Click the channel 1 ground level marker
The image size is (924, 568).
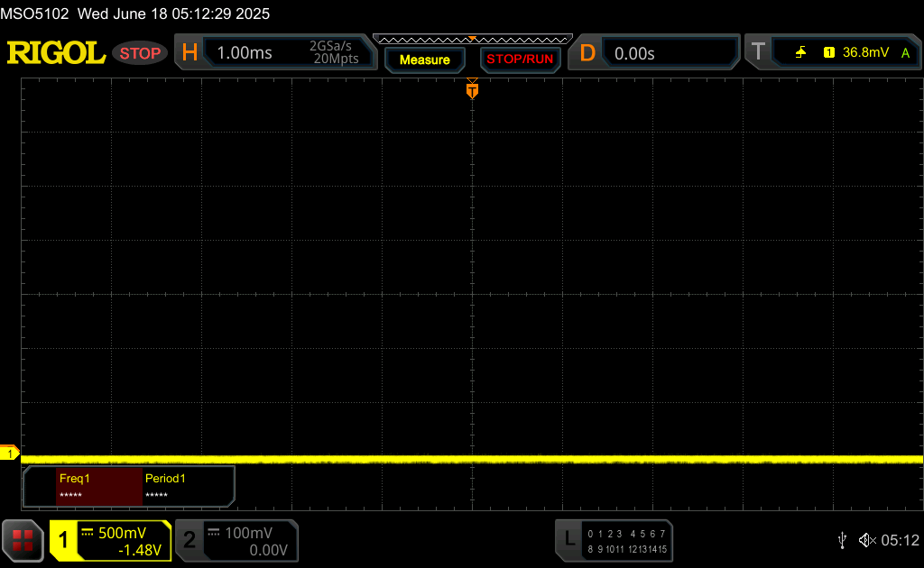9,453
